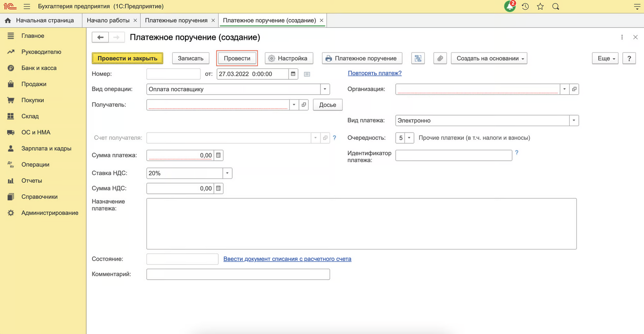The image size is (644, 334).
Task: Click the three-dot menu of the form
Action: pyautogui.click(x=622, y=37)
